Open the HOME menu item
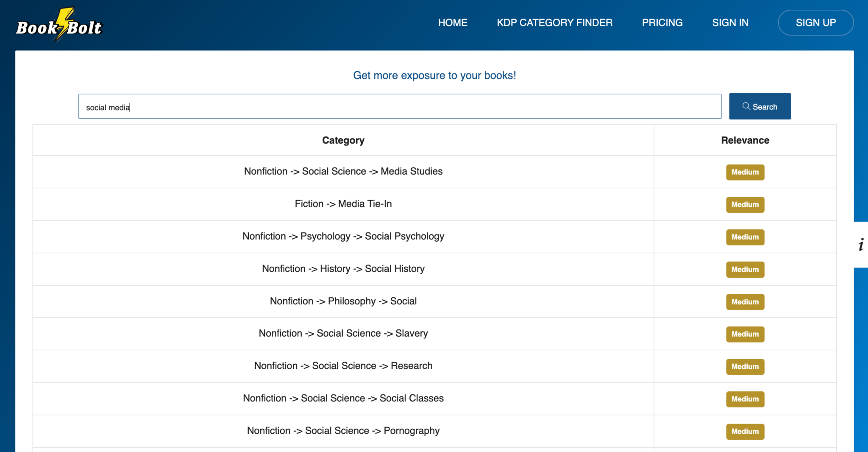This screenshot has height=452, width=868. pos(453,22)
